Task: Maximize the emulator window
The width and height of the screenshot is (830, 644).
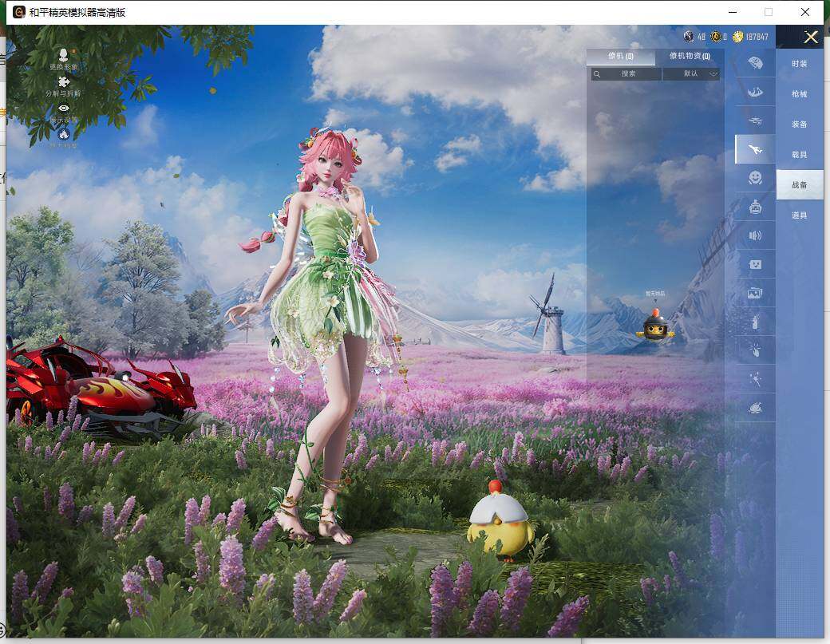Action: coord(769,12)
